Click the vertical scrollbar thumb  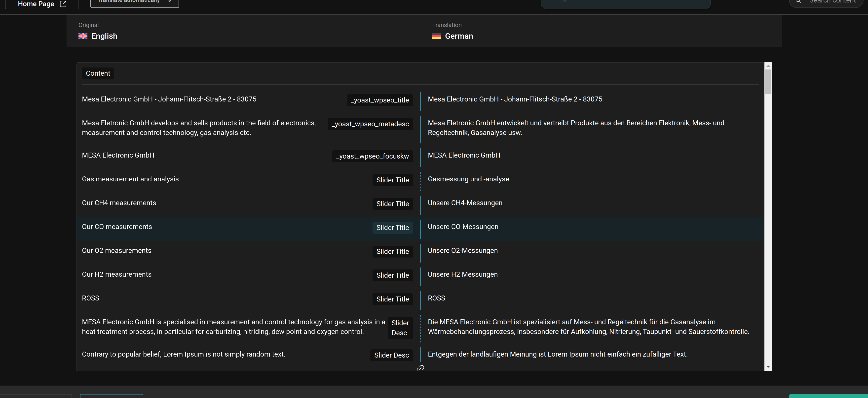coord(768,81)
